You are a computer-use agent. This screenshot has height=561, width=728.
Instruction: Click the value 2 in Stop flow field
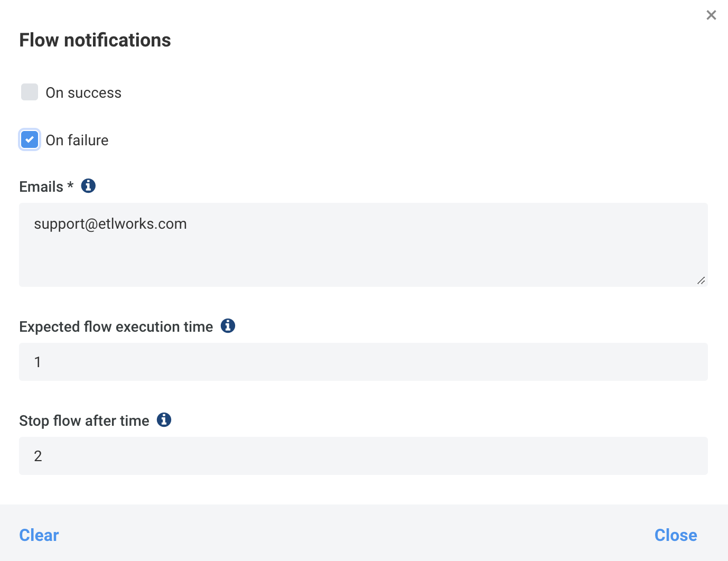coord(38,456)
